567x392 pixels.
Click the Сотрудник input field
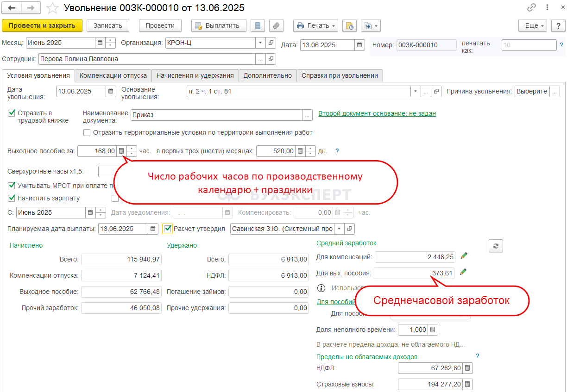tap(147, 59)
